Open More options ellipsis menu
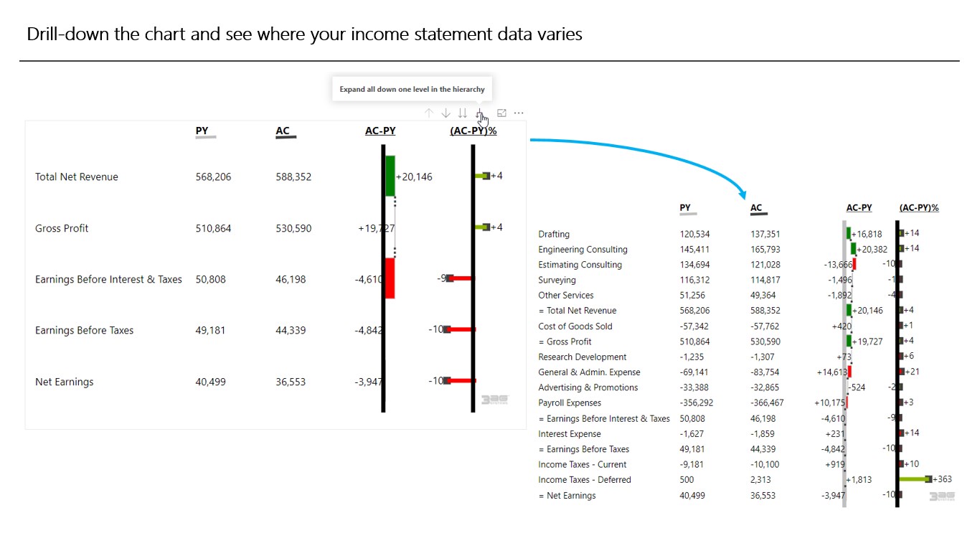Viewport: 980px width, 551px height. click(519, 113)
